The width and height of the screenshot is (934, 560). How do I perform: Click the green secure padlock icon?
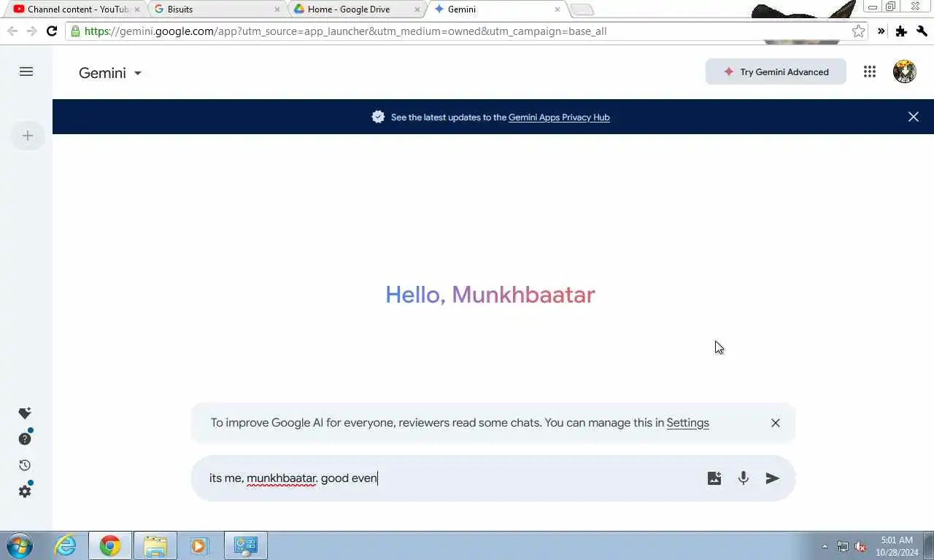pyautogui.click(x=74, y=31)
